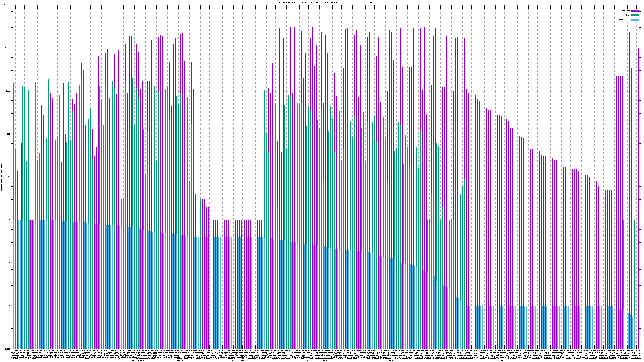The image size is (644, 362).
Task: Click the 10000 y-axis tick label
Action: (x=8, y=48)
